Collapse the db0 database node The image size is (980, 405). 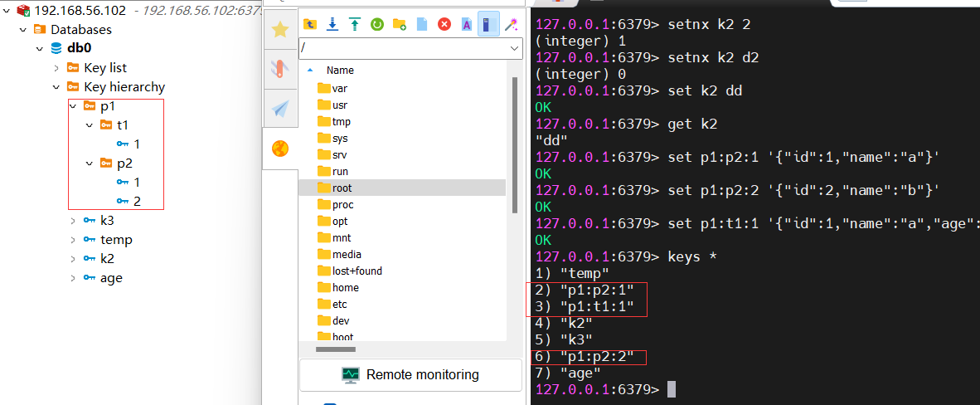tap(40, 48)
